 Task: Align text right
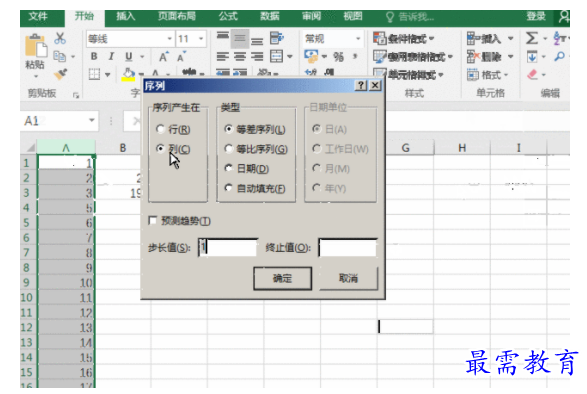[257, 57]
